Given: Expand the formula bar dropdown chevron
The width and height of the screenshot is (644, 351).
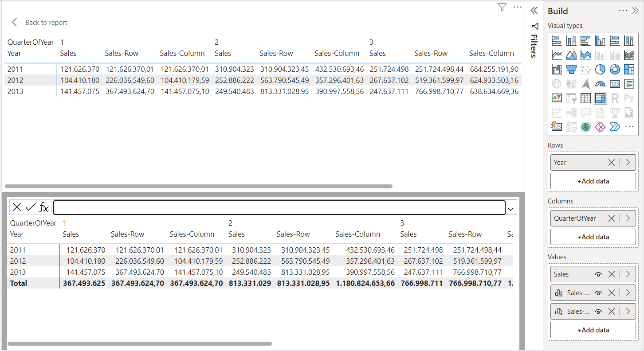Looking at the screenshot, I should 511,209.
